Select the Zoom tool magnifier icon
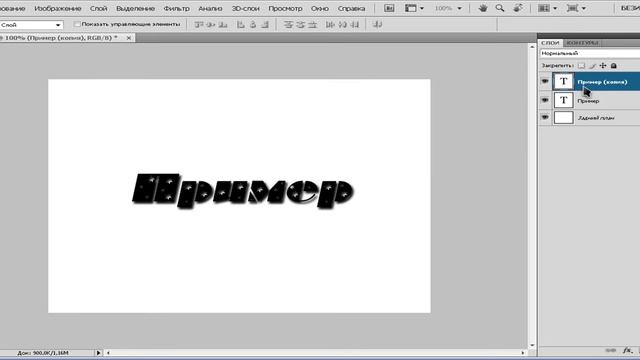 tap(500, 8)
